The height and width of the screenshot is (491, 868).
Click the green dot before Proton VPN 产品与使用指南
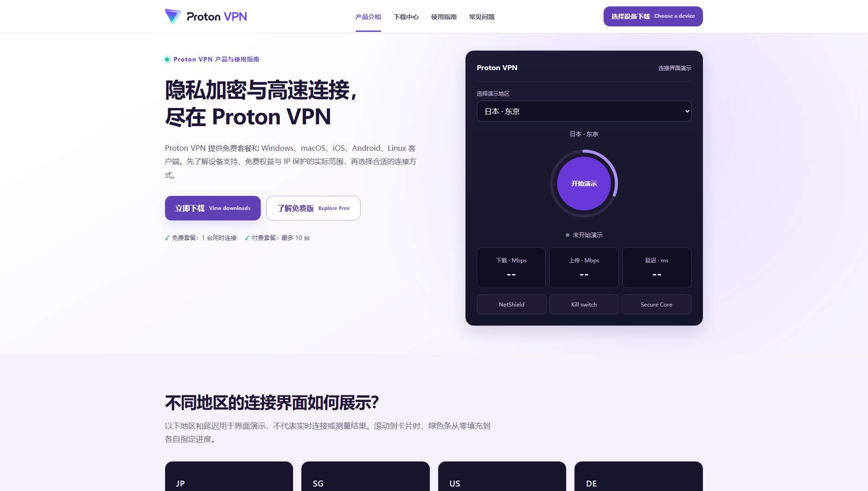[167, 59]
